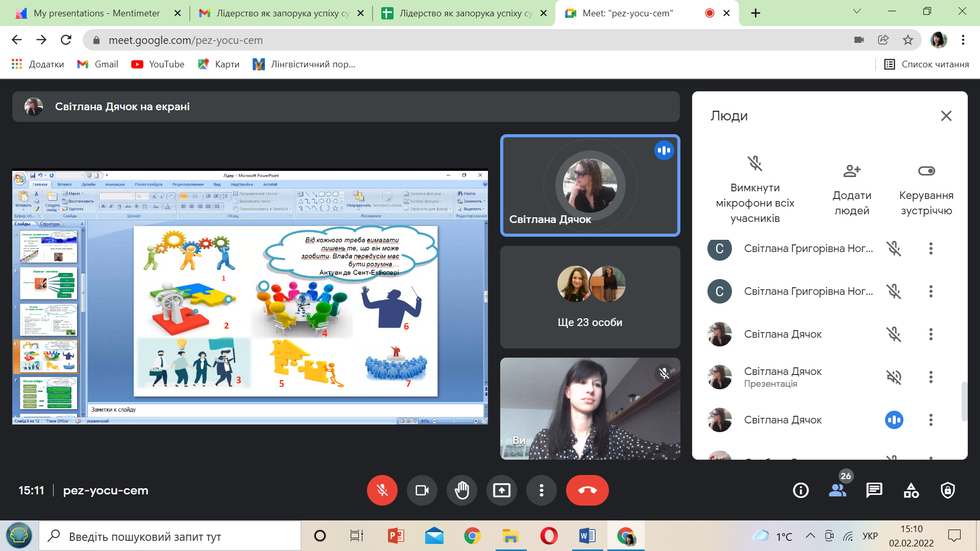Toggle the camera off
The height and width of the screenshot is (551, 980).
(x=422, y=490)
